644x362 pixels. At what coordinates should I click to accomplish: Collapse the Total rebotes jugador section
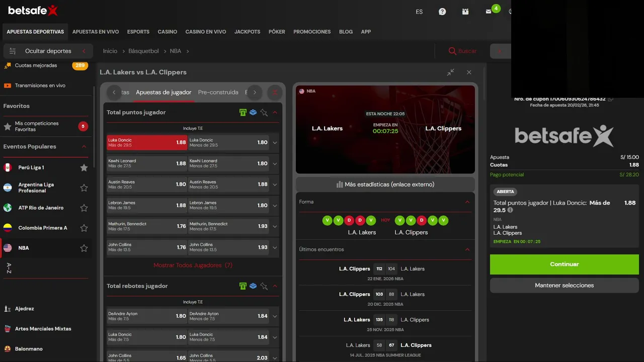[x=275, y=286]
